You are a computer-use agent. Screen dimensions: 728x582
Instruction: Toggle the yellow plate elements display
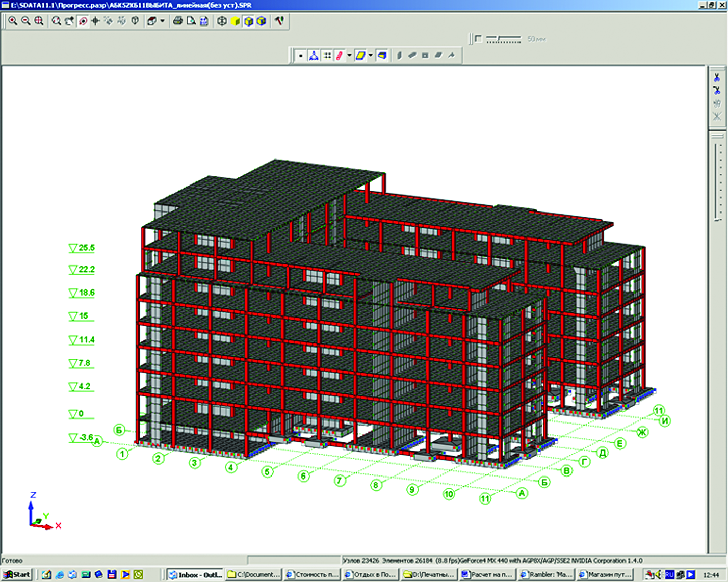[360, 56]
